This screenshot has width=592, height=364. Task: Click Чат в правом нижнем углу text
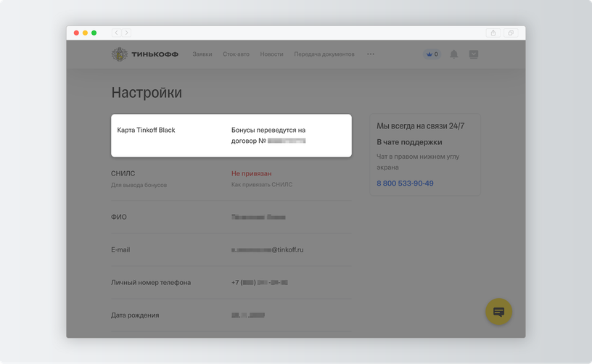418,162
